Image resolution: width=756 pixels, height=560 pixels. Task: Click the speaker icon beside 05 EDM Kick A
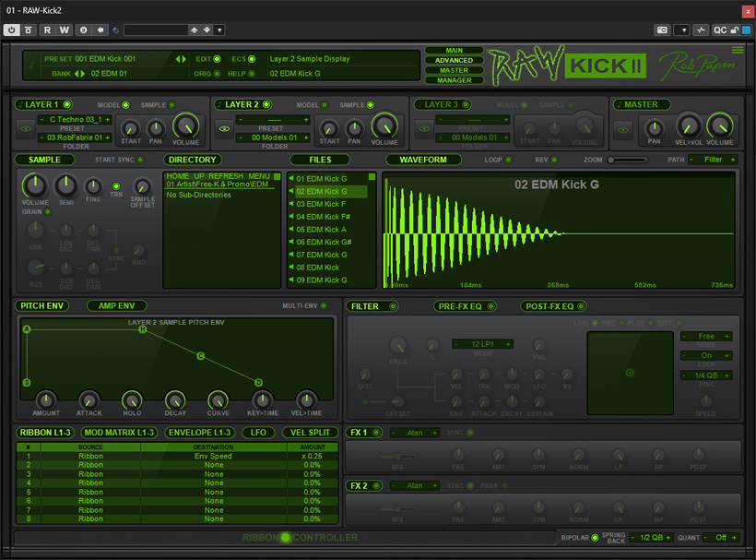(291, 229)
